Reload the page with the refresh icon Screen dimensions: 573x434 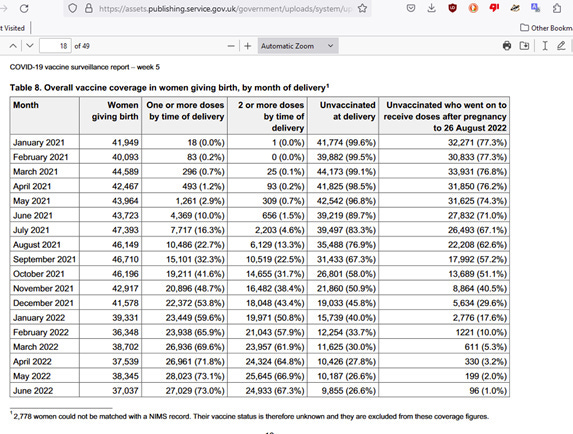(x=24, y=8)
